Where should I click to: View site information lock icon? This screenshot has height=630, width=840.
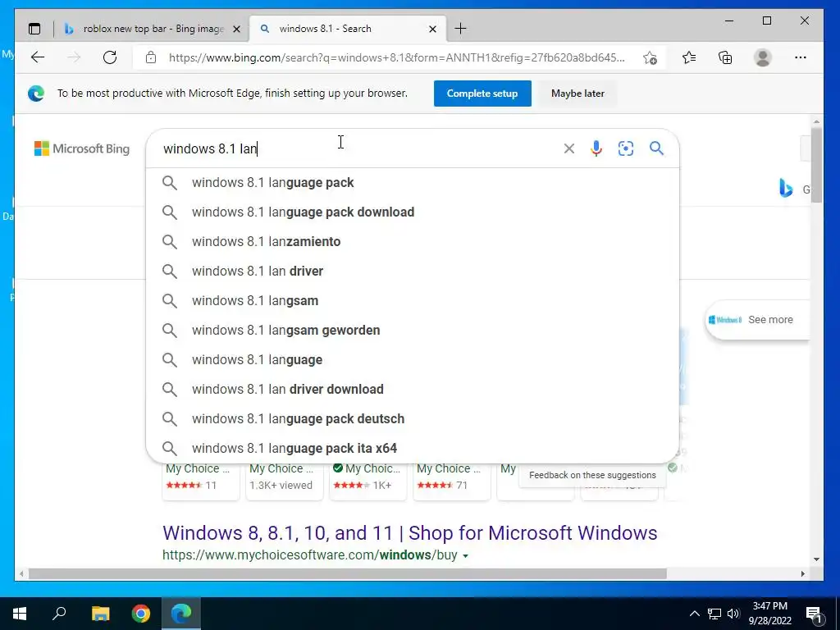151,57
